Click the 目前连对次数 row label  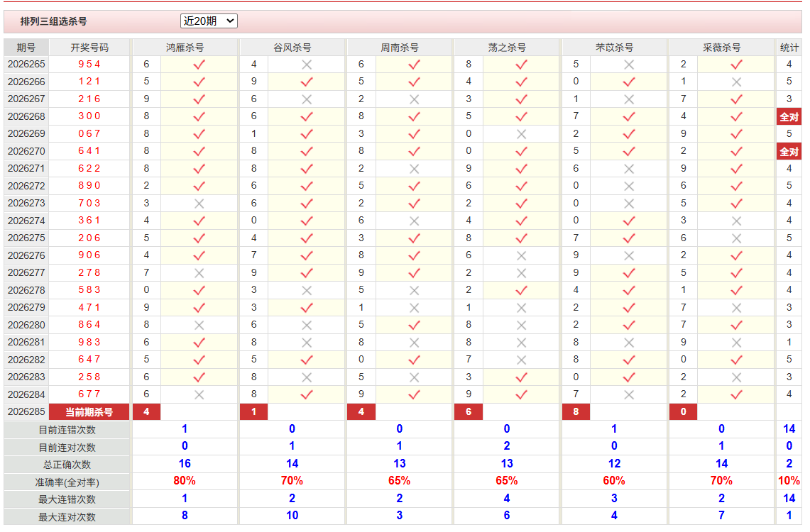[67, 448]
